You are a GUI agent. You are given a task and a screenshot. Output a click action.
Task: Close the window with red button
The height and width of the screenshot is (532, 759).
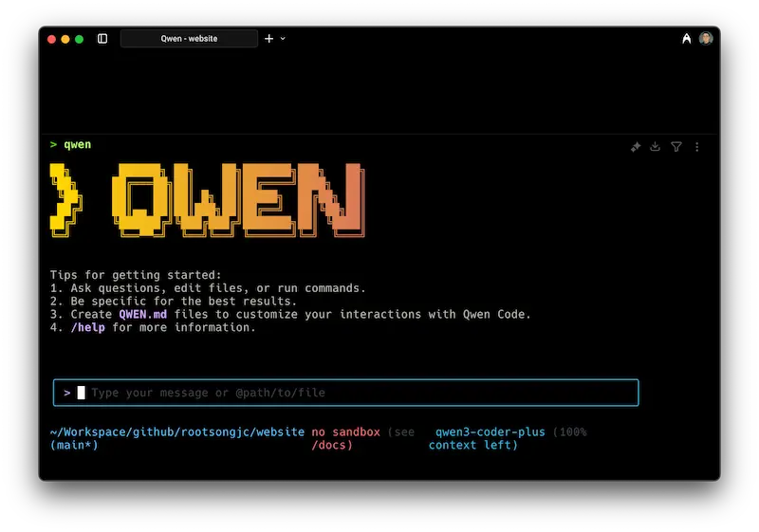point(52,39)
